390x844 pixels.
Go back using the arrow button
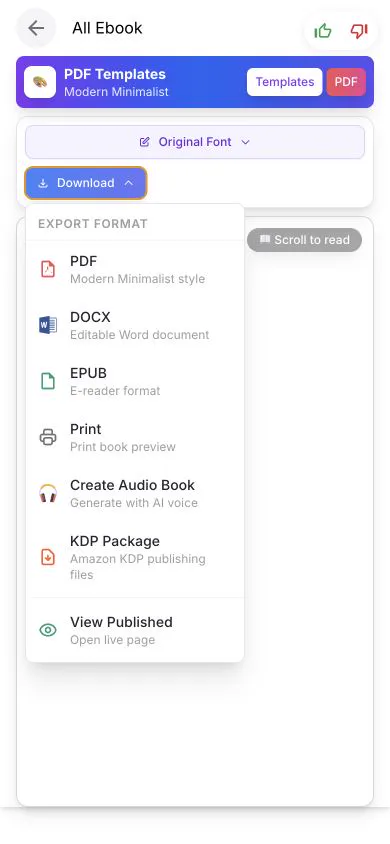coord(36,28)
